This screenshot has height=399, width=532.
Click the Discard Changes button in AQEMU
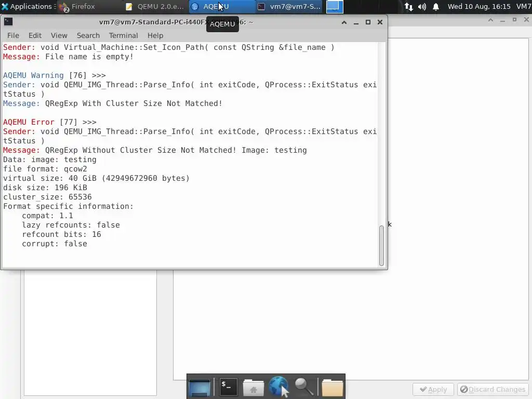pos(493,389)
